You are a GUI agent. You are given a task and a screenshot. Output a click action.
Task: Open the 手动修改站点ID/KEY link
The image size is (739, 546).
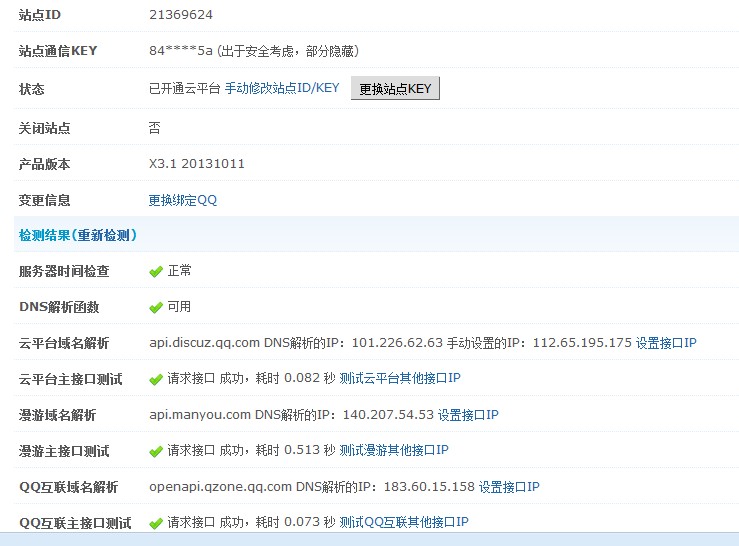click(282, 88)
